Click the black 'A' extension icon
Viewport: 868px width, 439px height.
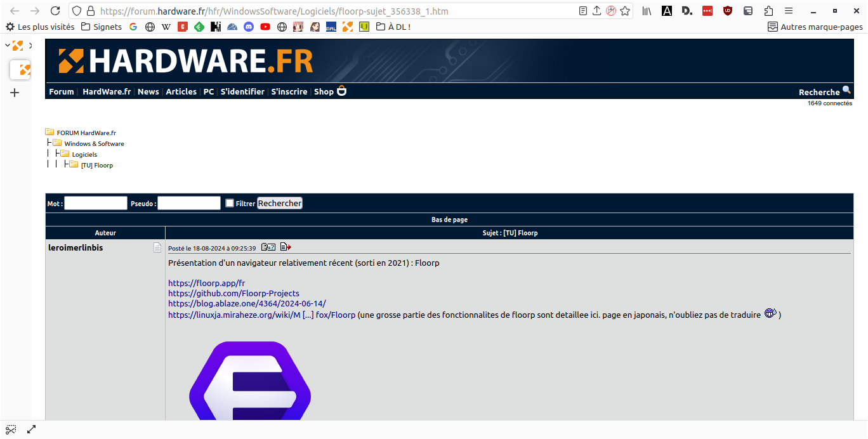pos(667,11)
